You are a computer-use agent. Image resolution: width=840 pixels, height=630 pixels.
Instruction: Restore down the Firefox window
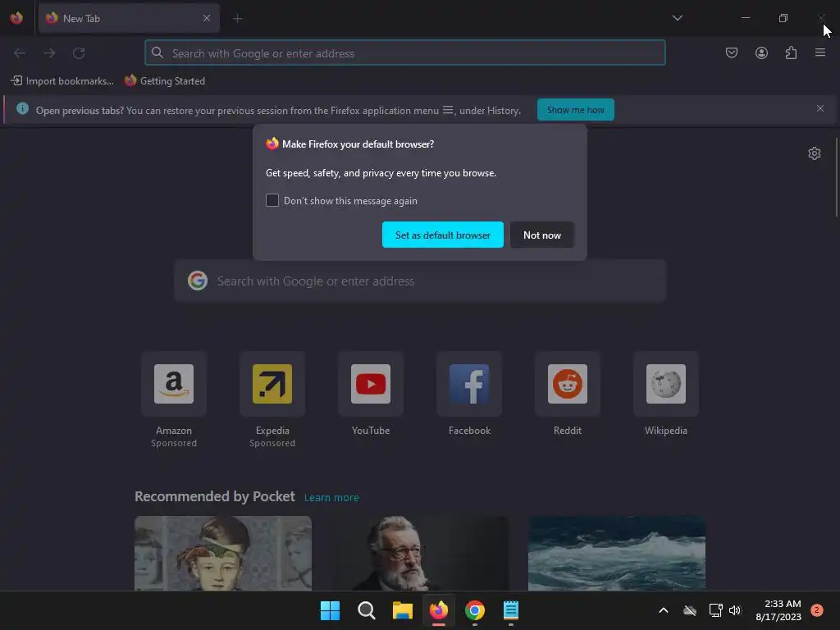pyautogui.click(x=783, y=18)
